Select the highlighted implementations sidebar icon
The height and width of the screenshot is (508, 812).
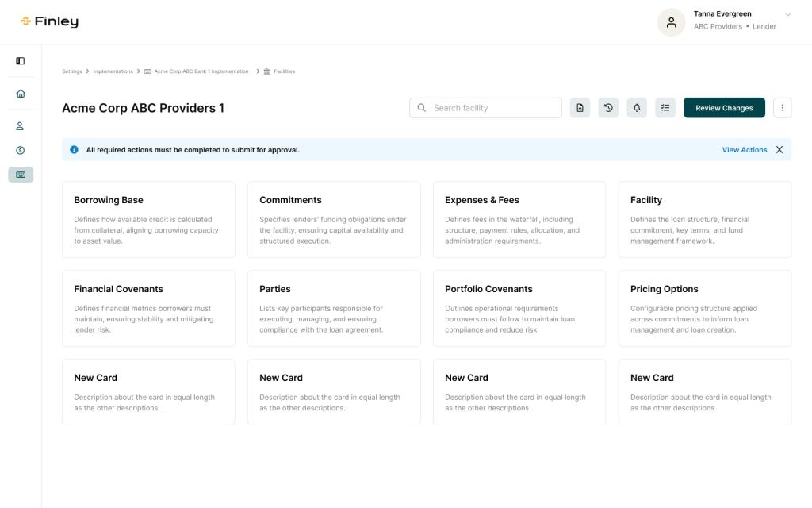coord(21,175)
